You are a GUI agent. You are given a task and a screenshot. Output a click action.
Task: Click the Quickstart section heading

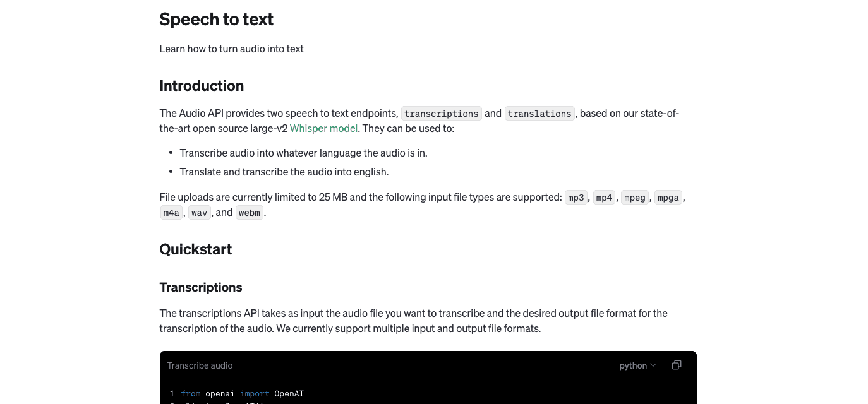(x=196, y=249)
